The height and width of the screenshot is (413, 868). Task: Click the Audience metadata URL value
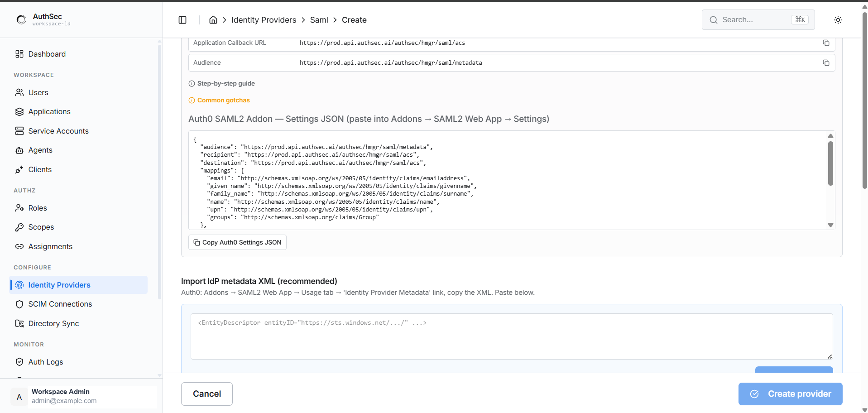pos(391,63)
